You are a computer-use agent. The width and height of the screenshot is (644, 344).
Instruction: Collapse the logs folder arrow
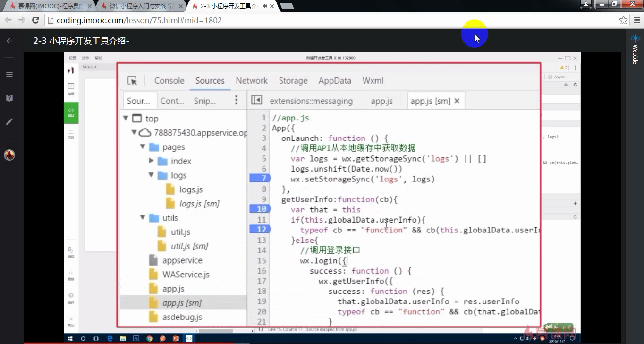(151, 175)
